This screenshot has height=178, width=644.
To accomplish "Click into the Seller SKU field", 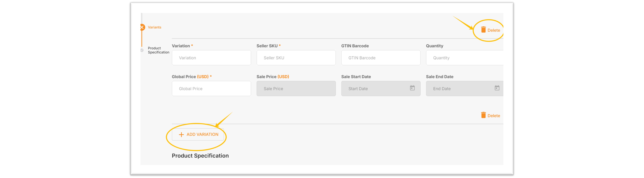I will [296, 58].
